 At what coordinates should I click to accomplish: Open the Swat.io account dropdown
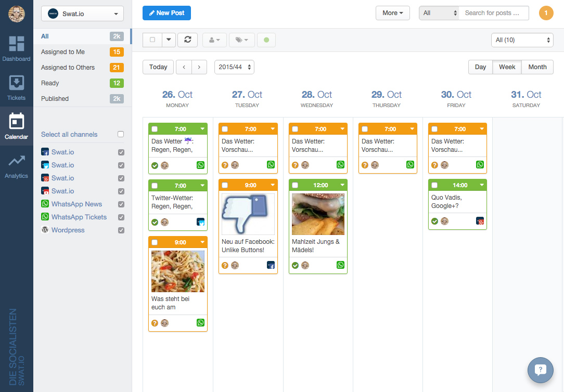[x=82, y=14]
